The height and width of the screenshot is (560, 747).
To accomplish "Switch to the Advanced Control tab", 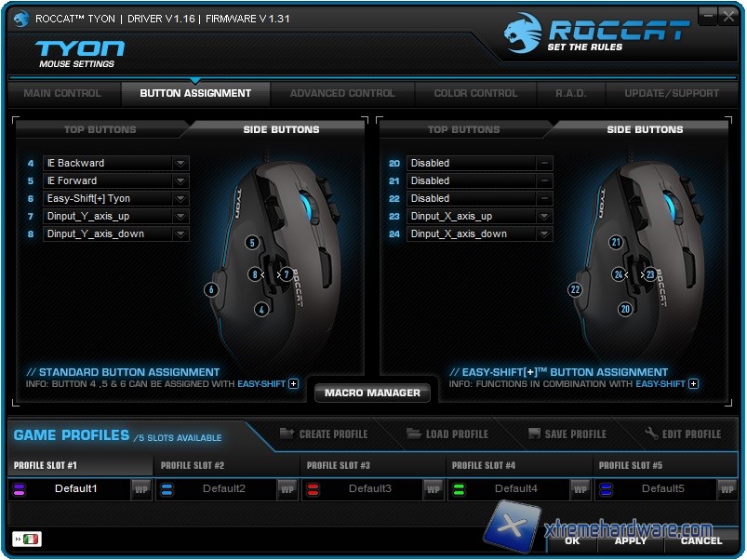I will pos(342,93).
